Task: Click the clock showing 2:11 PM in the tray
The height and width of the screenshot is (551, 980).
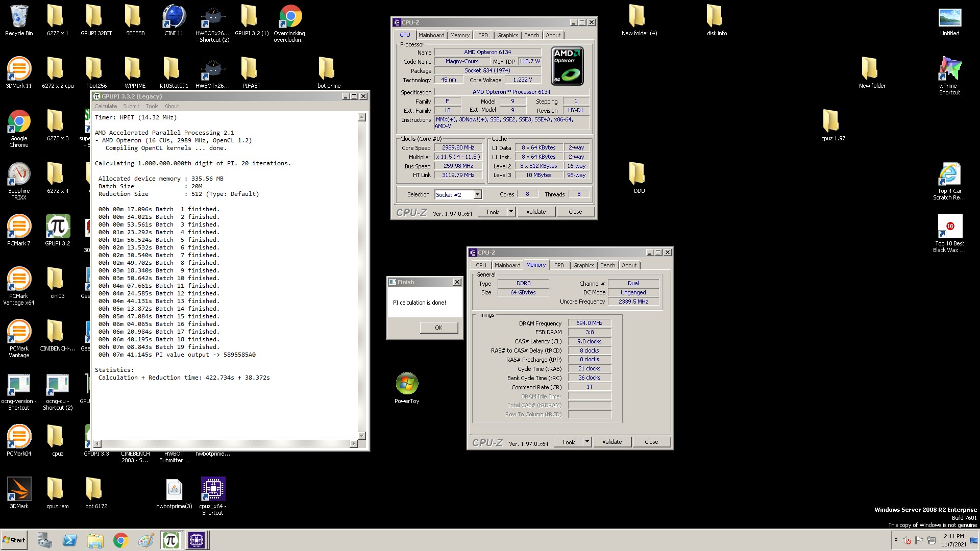Action: tap(953, 536)
